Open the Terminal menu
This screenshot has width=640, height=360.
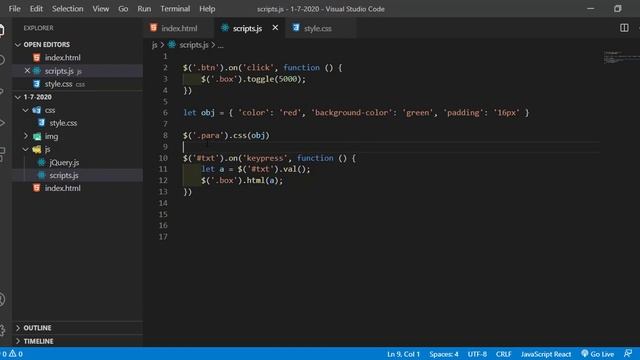175,9
